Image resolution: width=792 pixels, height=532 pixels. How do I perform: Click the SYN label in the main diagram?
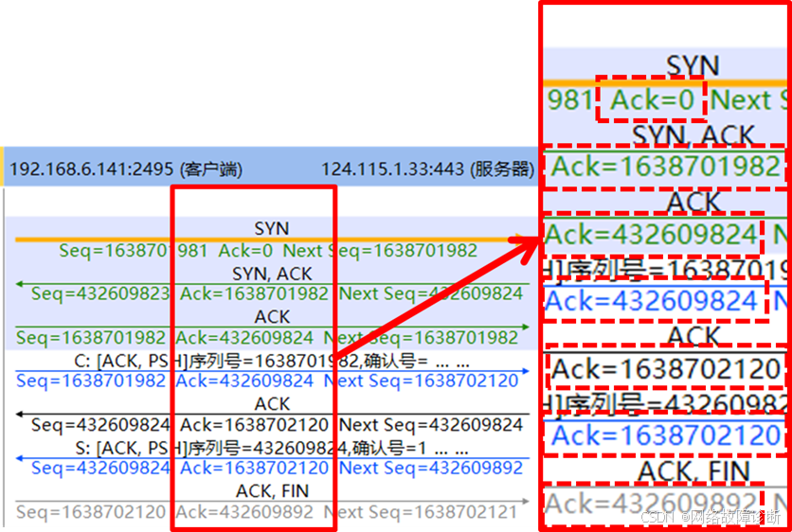point(272,229)
